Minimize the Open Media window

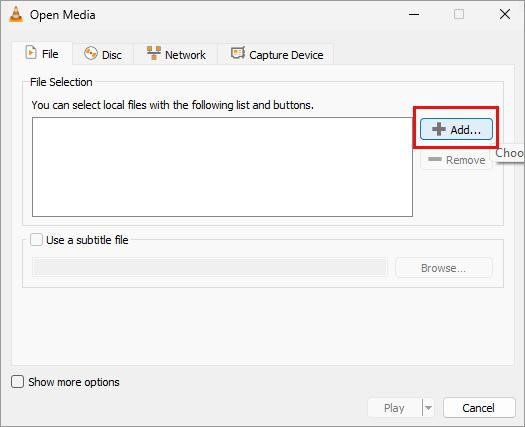pos(414,14)
